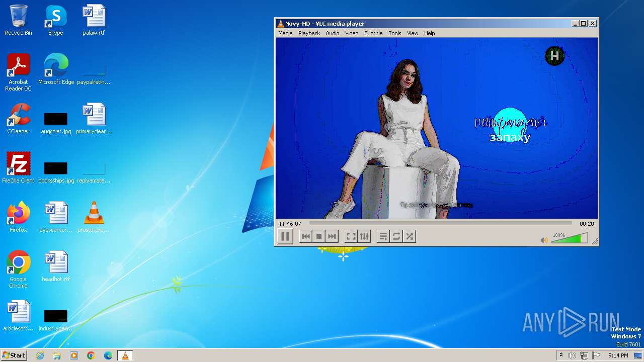Screen dimensions: 644x362
Task: Select the Skype desktop shortcut
Action: point(56,20)
